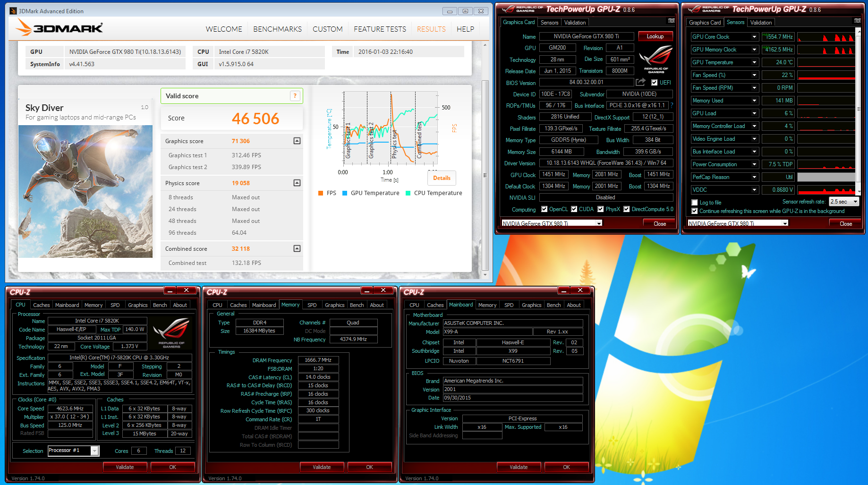Image resolution: width=868 pixels, height=485 pixels.
Task: Toggle the UEFI checkbox in GPU-Z
Action: point(654,83)
